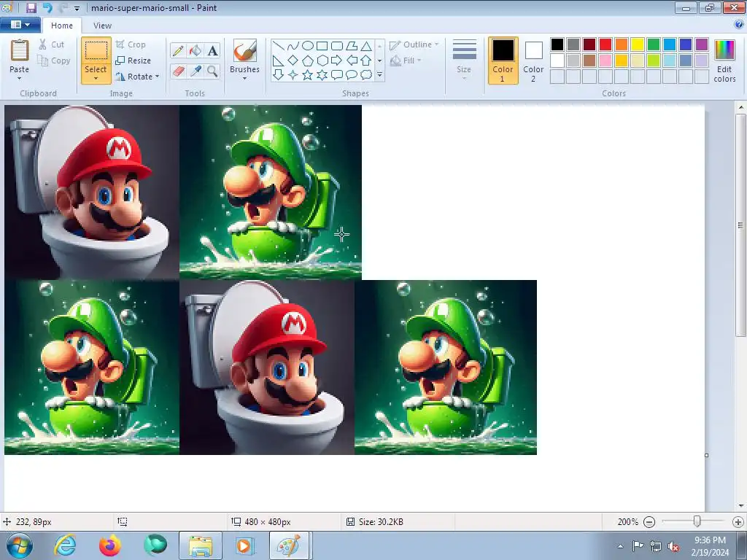Click the vertical scrollbar down arrow
The height and width of the screenshot is (560, 747).
click(x=741, y=505)
